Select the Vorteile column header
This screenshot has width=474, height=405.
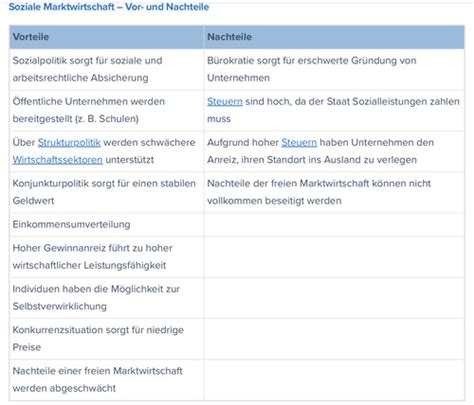pyautogui.click(x=107, y=37)
